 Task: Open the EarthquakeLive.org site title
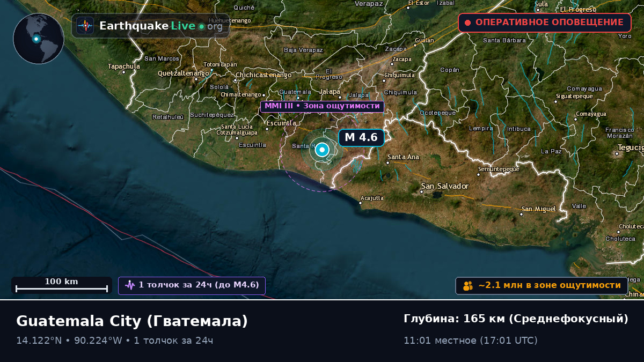pos(161,26)
